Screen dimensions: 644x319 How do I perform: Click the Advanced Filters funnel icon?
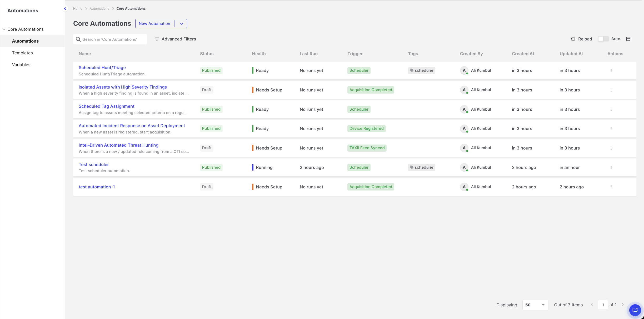coord(157,39)
